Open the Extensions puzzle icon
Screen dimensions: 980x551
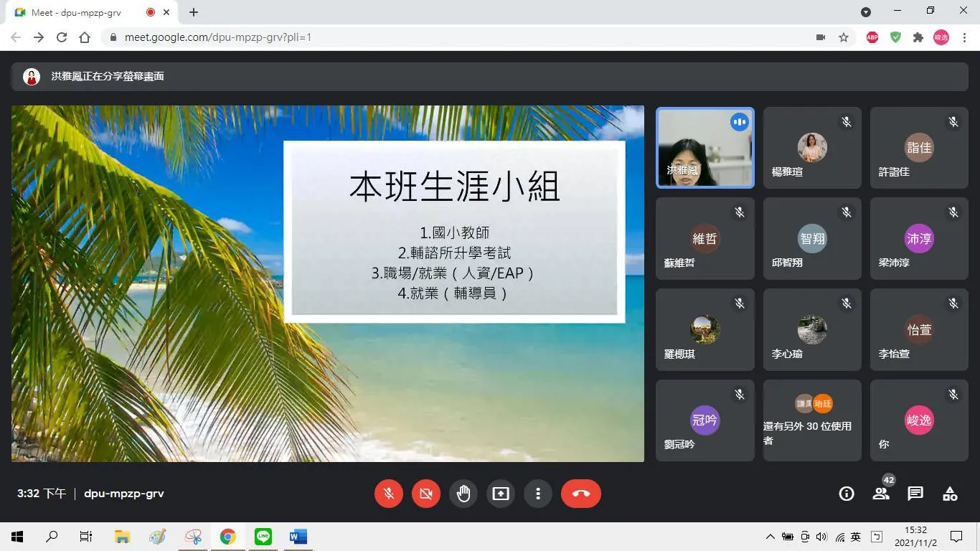(x=918, y=37)
